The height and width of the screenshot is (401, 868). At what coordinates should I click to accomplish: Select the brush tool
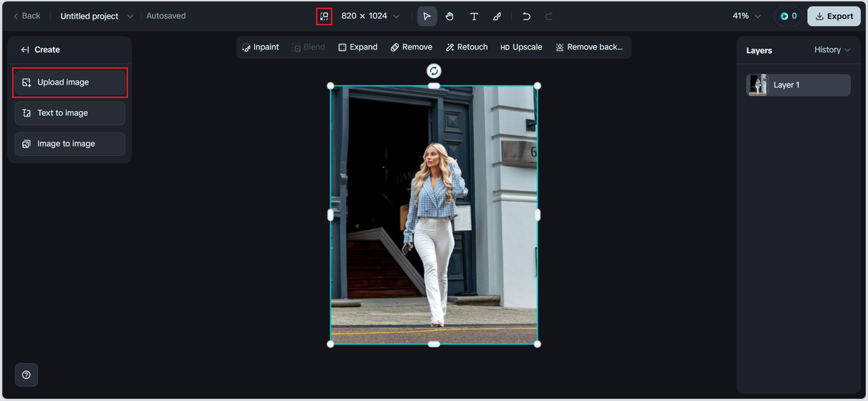click(x=496, y=16)
